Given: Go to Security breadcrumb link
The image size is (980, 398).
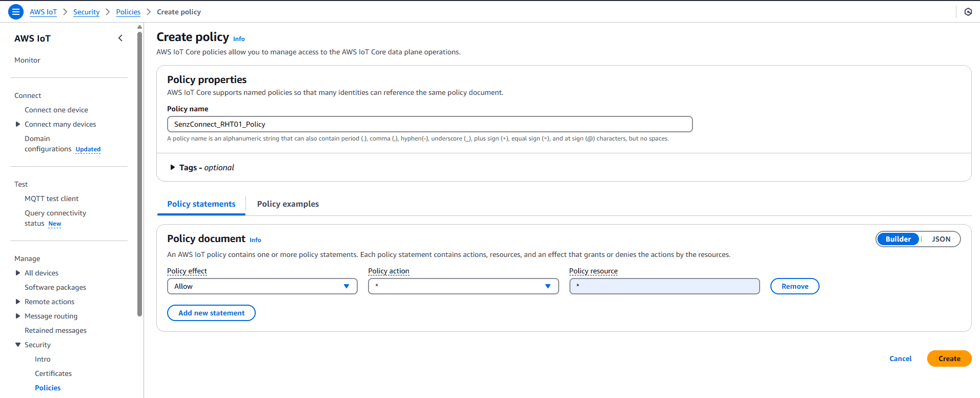Looking at the screenshot, I should tap(86, 12).
